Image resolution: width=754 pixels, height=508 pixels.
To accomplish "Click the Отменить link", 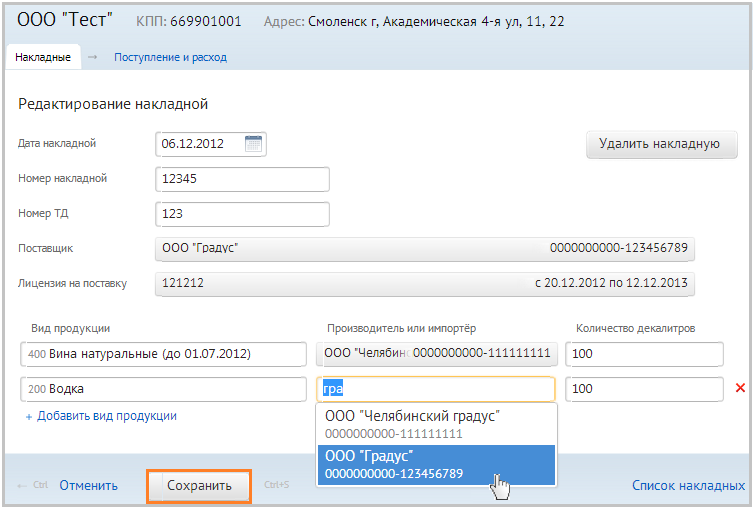I will [x=88, y=485].
